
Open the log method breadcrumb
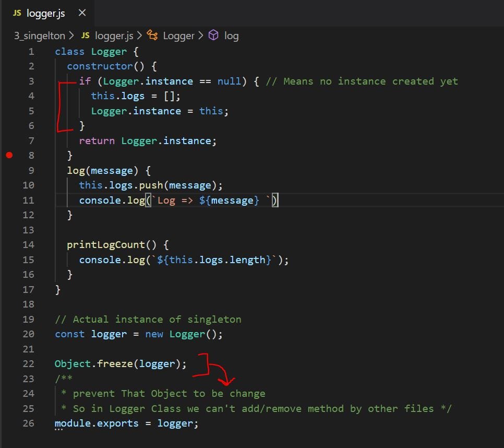232,36
